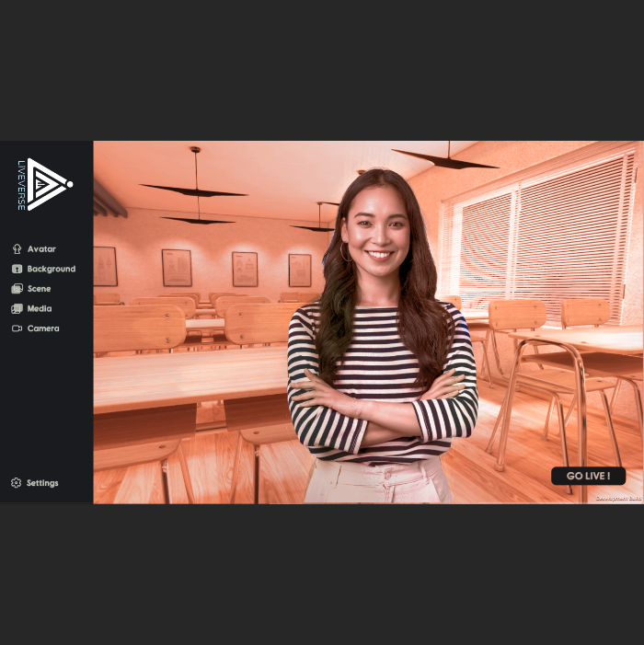The width and height of the screenshot is (644, 645).
Task: Click the Scene stacked-images icon
Action: pos(17,289)
